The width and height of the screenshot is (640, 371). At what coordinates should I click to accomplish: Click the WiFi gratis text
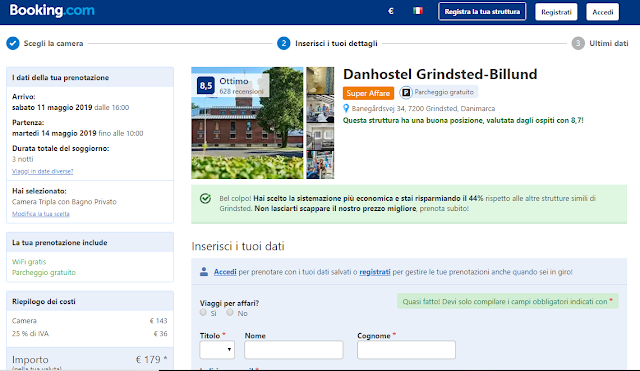point(29,262)
